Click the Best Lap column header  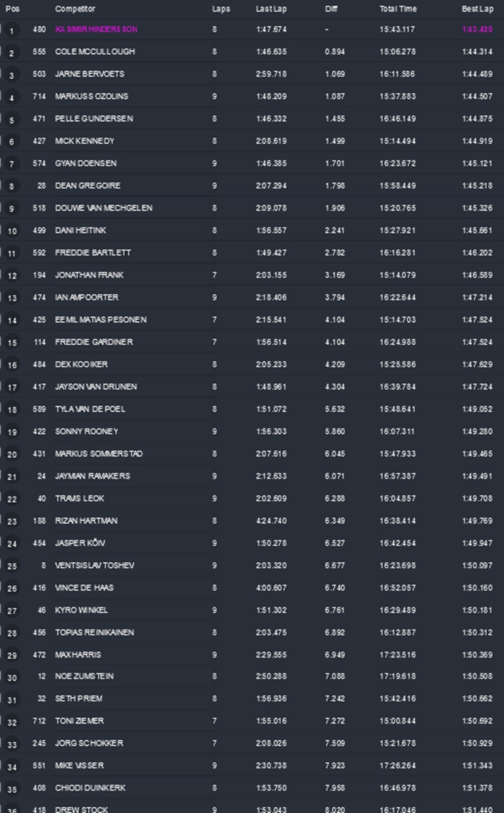[x=477, y=9]
